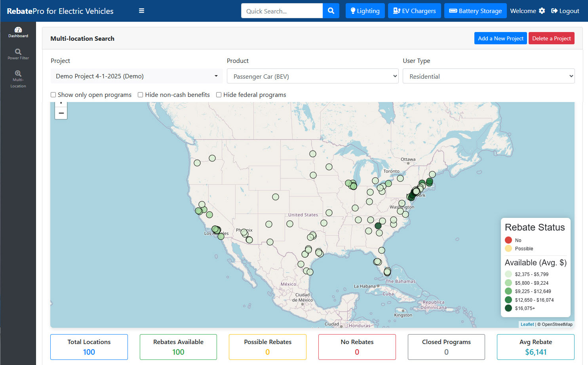Click Delete a Project button
Viewport: 588px width, 365px height.
[x=551, y=38]
